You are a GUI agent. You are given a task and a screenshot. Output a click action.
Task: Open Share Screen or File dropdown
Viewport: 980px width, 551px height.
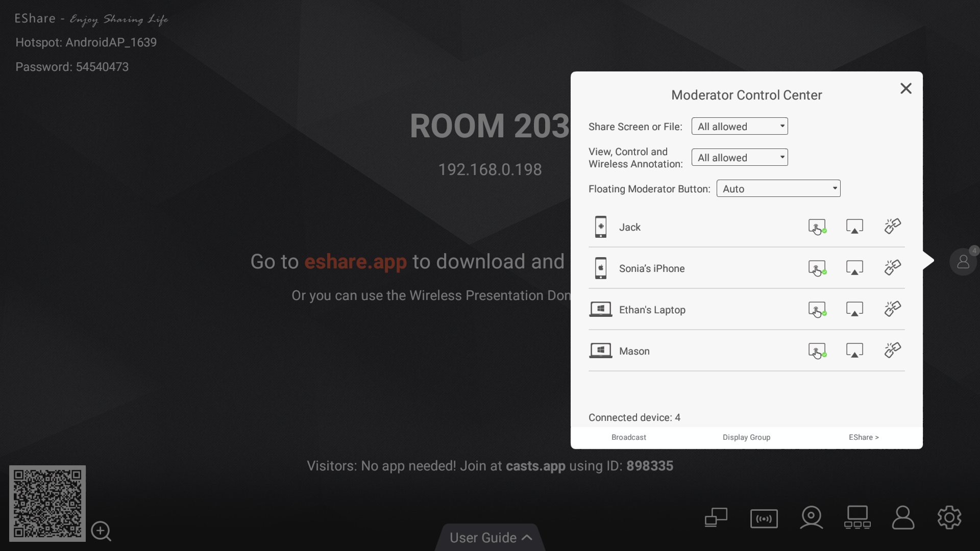[739, 127]
